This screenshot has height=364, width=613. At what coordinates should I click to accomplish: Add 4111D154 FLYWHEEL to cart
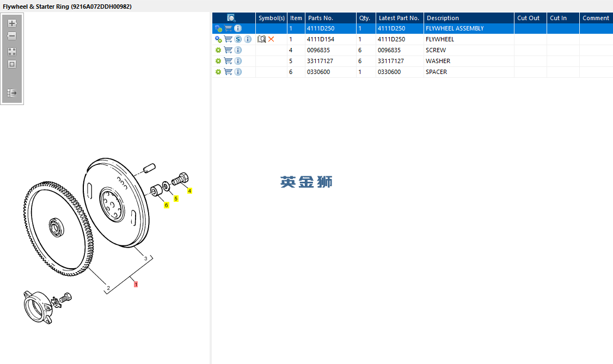[228, 39]
